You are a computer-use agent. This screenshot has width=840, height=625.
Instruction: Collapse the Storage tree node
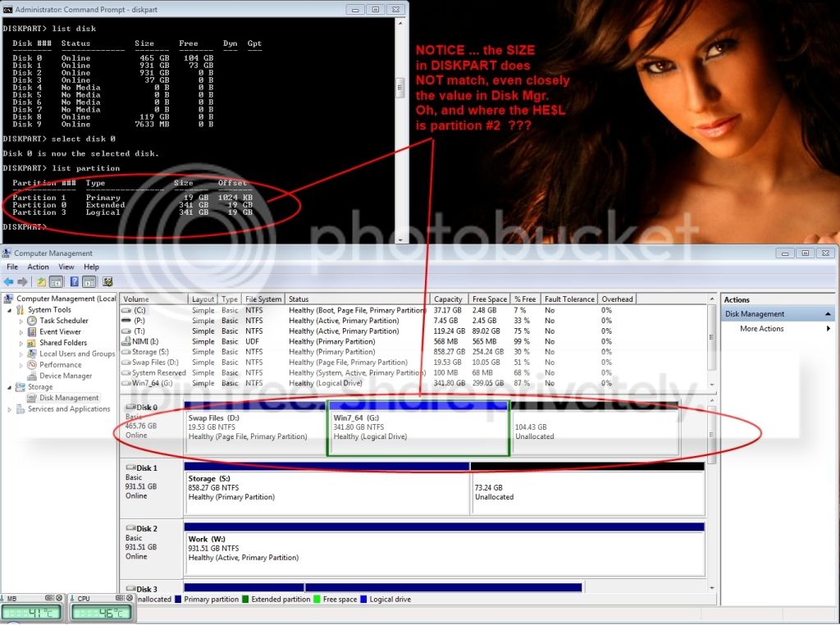(9, 387)
